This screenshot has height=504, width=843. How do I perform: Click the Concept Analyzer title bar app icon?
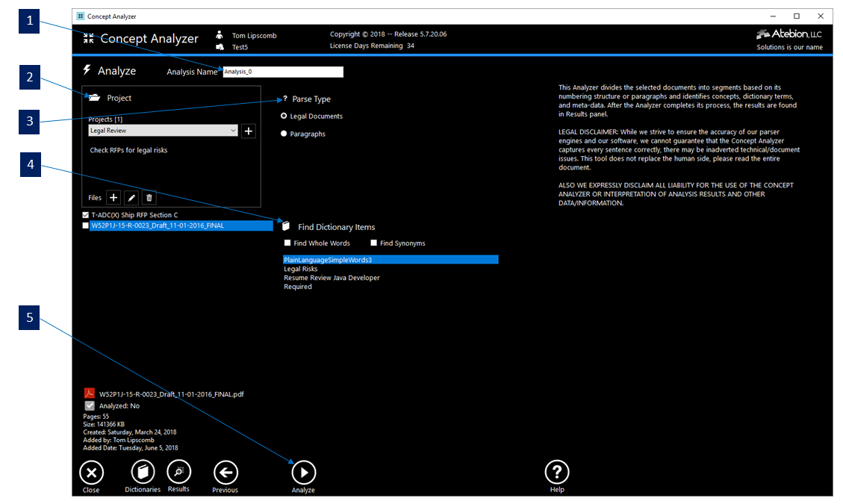81,16
